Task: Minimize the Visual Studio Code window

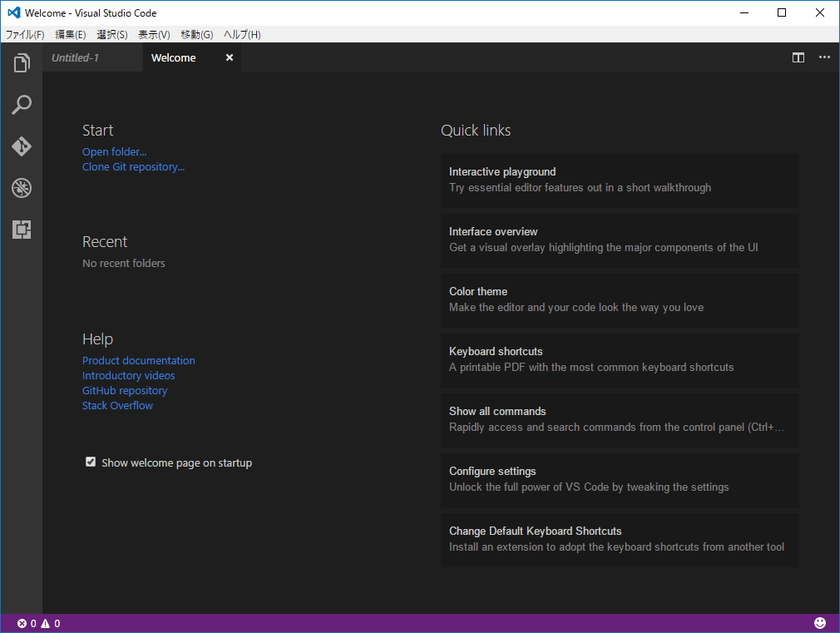Action: pyautogui.click(x=744, y=12)
